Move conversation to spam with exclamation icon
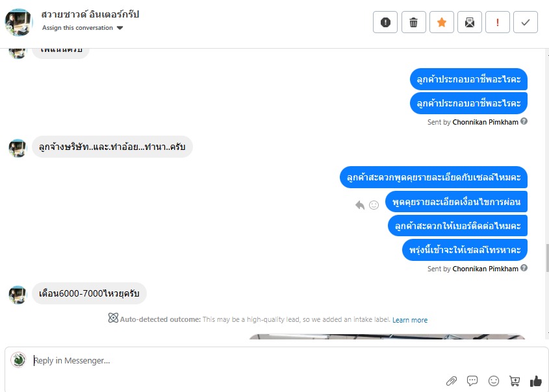 (x=385, y=22)
